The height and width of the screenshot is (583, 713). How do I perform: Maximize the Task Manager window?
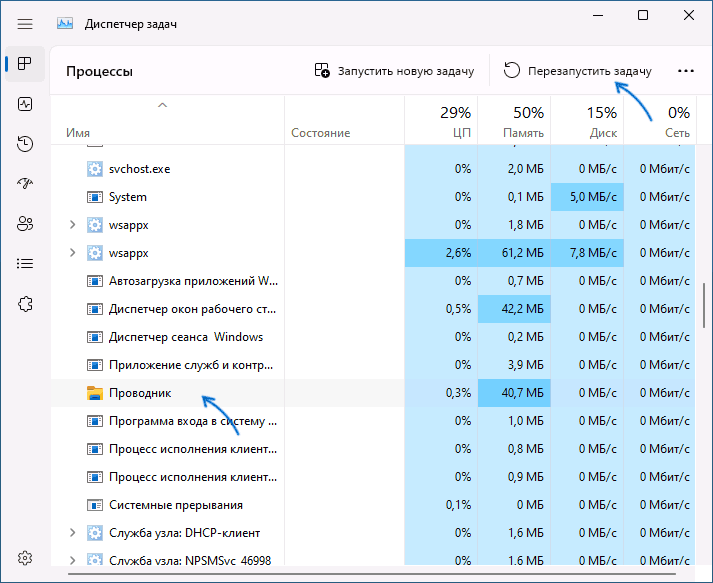tap(643, 15)
